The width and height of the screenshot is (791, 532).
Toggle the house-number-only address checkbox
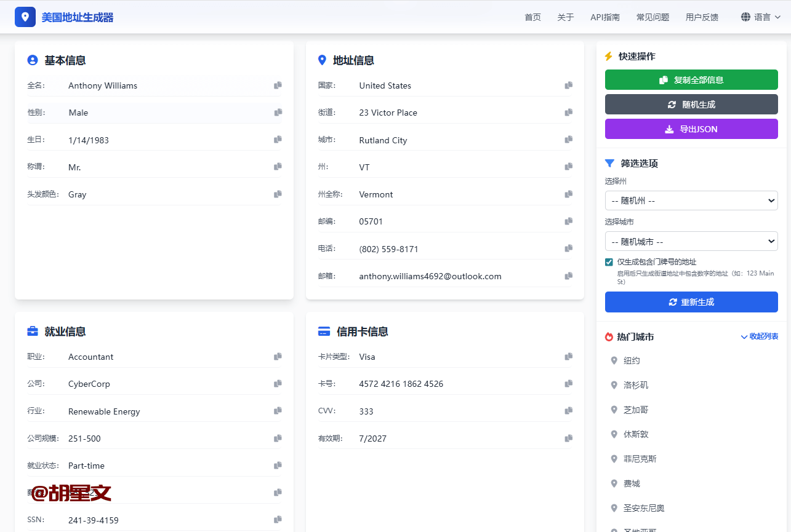point(609,262)
